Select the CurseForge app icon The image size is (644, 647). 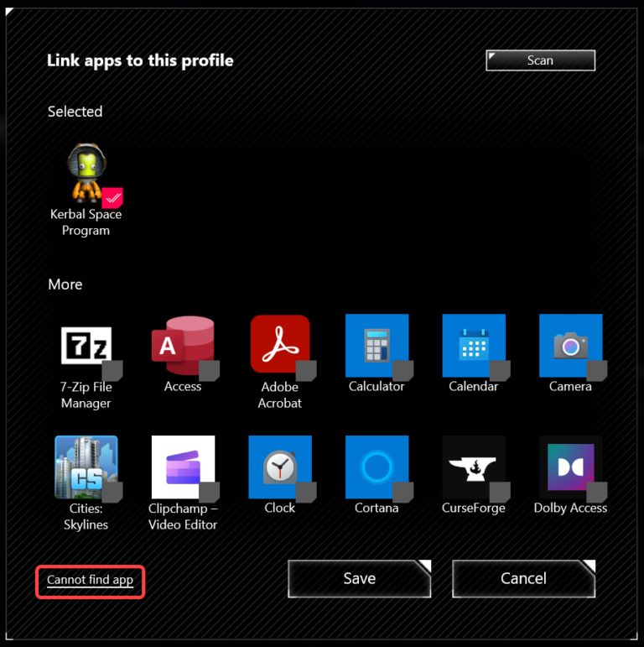tap(473, 467)
